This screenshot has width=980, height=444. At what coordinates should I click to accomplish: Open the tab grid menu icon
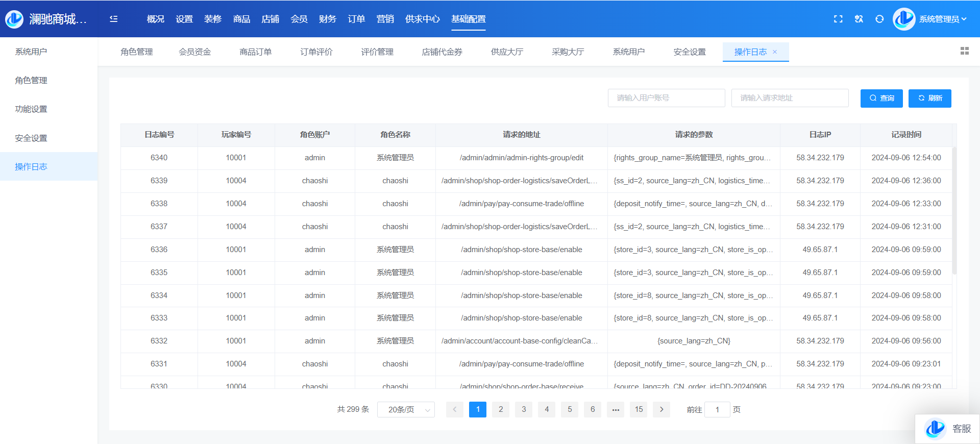(x=964, y=51)
